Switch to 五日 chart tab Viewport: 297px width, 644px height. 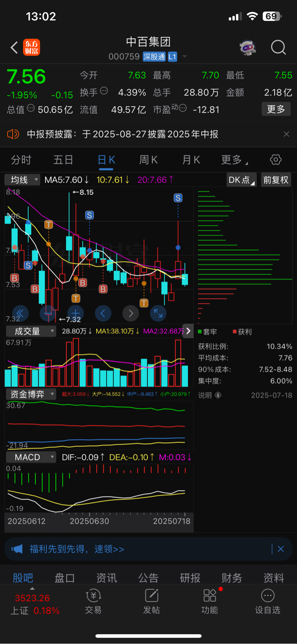pyautogui.click(x=63, y=160)
